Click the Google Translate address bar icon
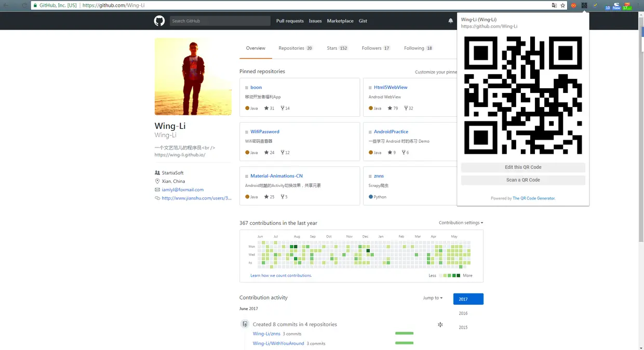The width and height of the screenshot is (644, 350). coord(553,5)
